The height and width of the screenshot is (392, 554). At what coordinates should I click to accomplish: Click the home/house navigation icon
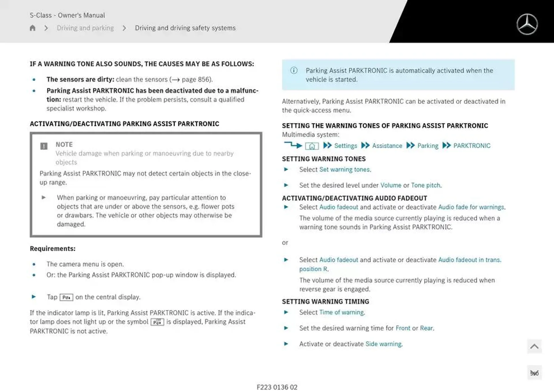point(33,28)
